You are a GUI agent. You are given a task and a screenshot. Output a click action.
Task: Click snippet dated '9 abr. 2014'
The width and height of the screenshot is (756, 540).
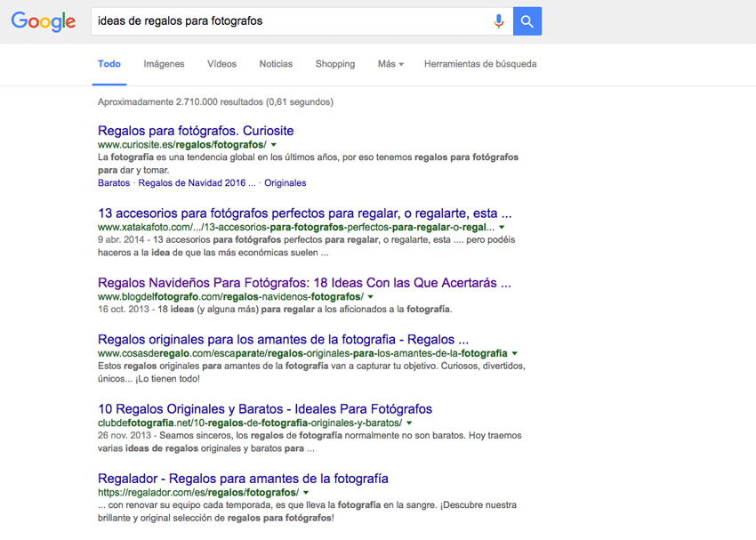306,246
